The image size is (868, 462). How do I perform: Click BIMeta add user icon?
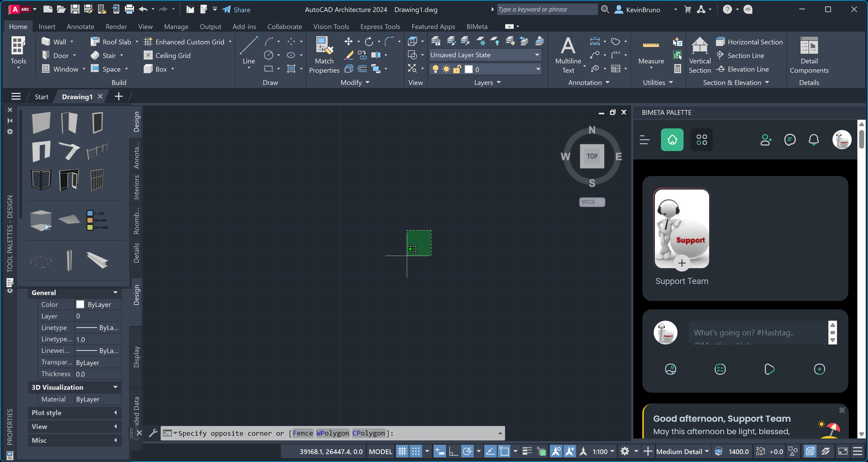point(766,140)
